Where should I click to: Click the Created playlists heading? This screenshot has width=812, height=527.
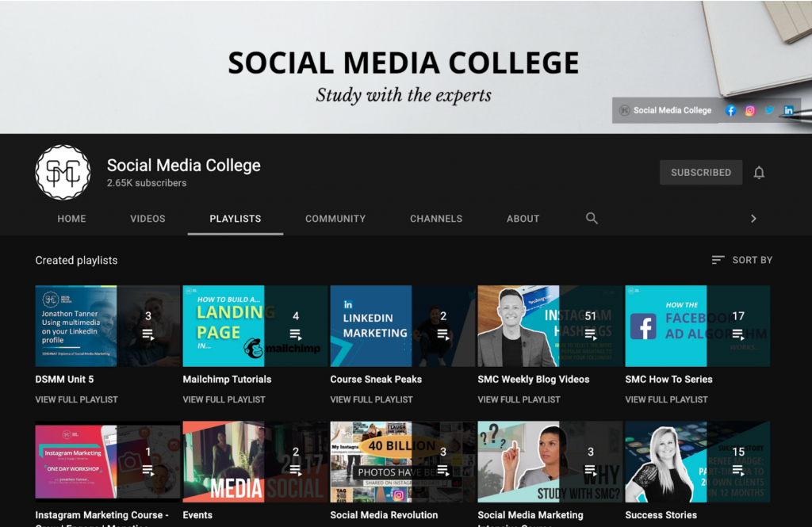(76, 261)
